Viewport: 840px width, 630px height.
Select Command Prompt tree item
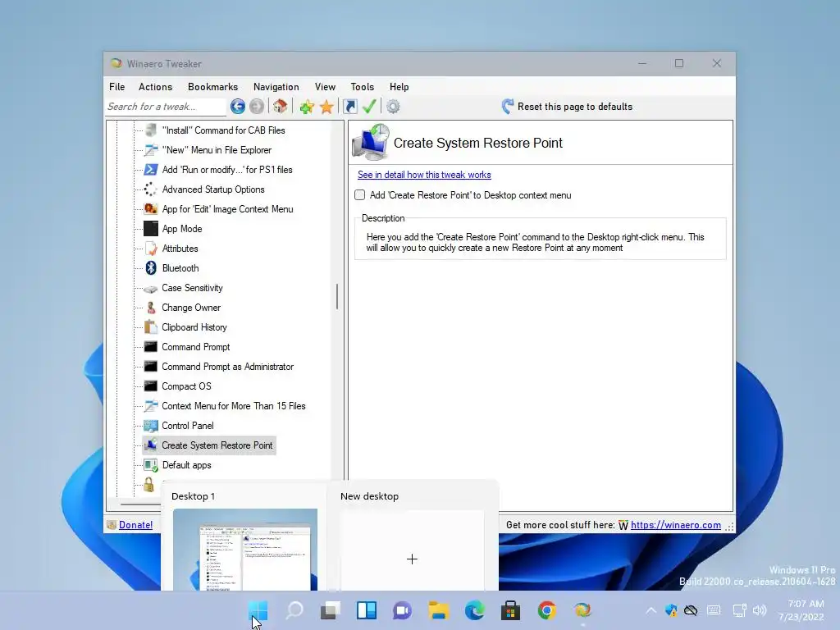click(x=196, y=347)
